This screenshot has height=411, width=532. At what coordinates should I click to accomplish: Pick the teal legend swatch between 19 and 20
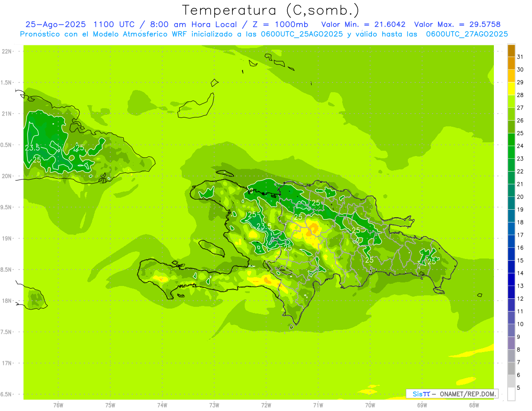point(511,203)
